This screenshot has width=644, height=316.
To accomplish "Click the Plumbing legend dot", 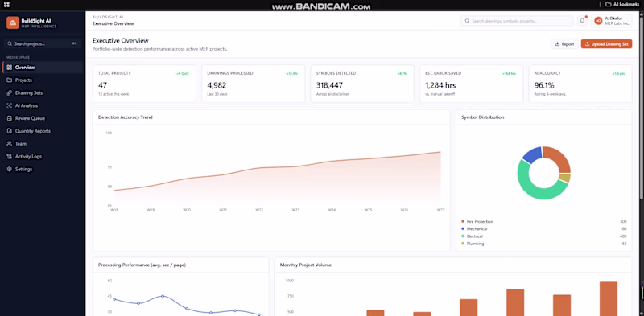I will coord(463,244).
